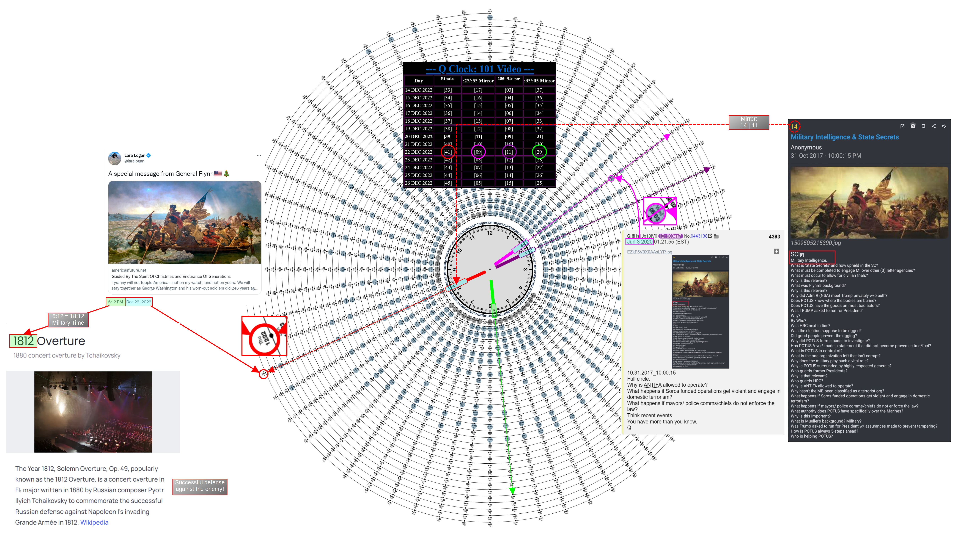Click Lara Logan's profile avatar
Image resolution: width=980 pixels, height=539 pixels.
point(114,158)
